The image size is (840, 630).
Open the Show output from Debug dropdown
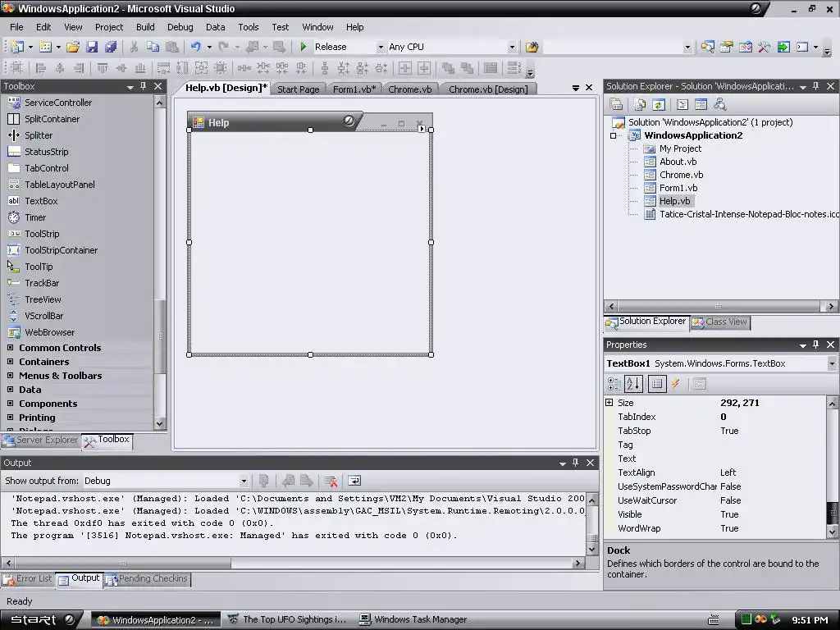click(244, 481)
